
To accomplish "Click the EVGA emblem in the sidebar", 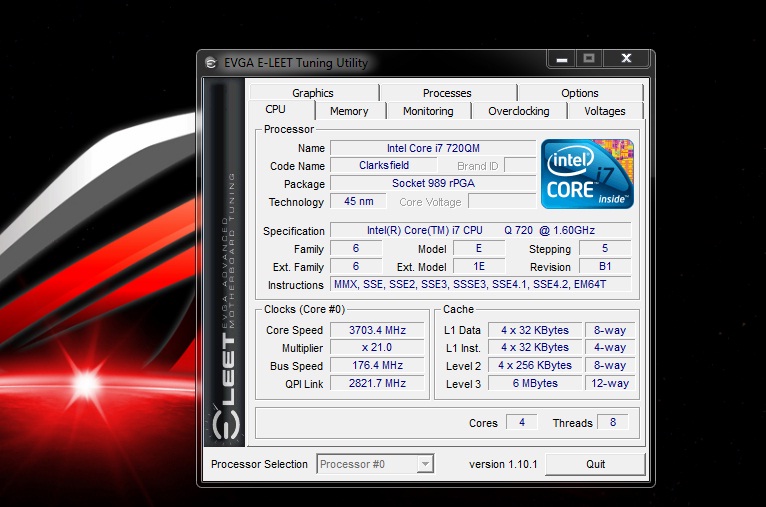I will pyautogui.click(x=225, y=422).
